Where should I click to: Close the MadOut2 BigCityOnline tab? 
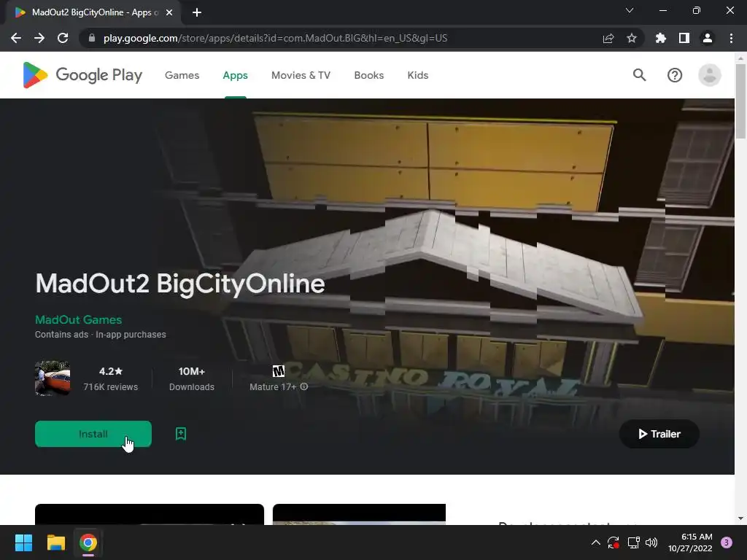[x=169, y=12]
